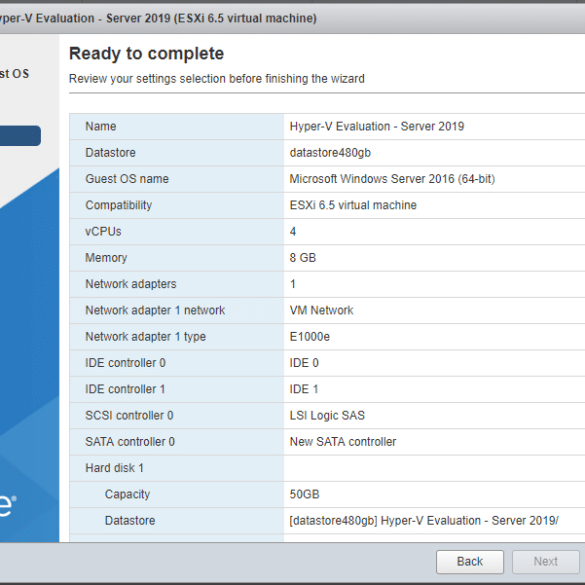Click the Compatibility row label
The width and height of the screenshot is (585, 585).
tap(119, 205)
